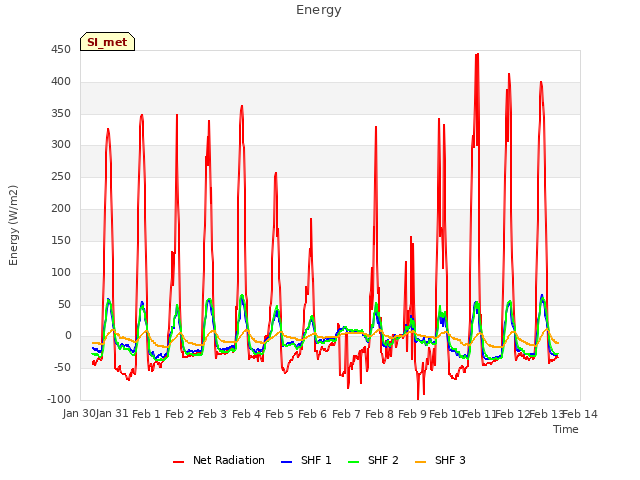The height and width of the screenshot is (480, 640).
Task: Click the Feb 7 x-axis date label
Action: click(346, 414)
